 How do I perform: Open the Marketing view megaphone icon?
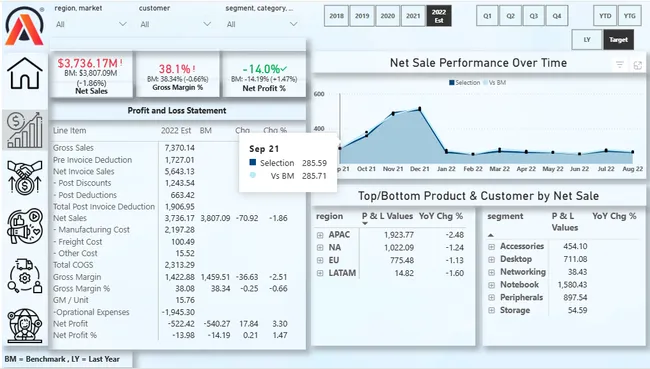pyautogui.click(x=24, y=226)
